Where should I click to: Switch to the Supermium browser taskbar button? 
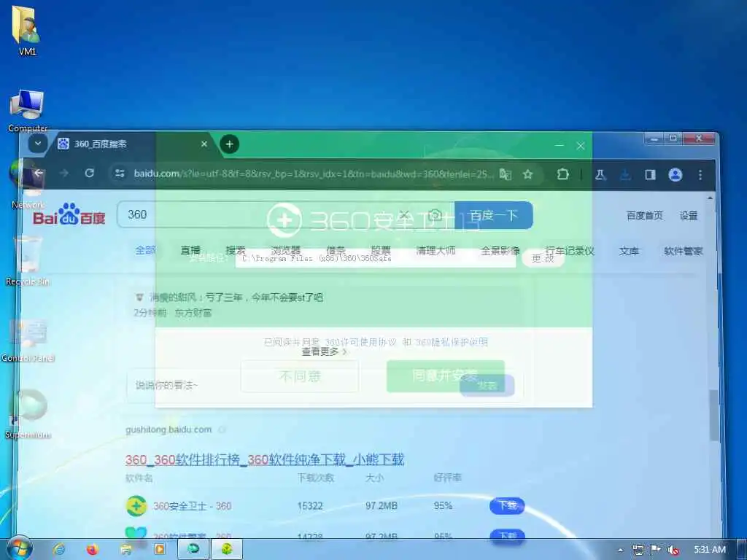point(193,549)
